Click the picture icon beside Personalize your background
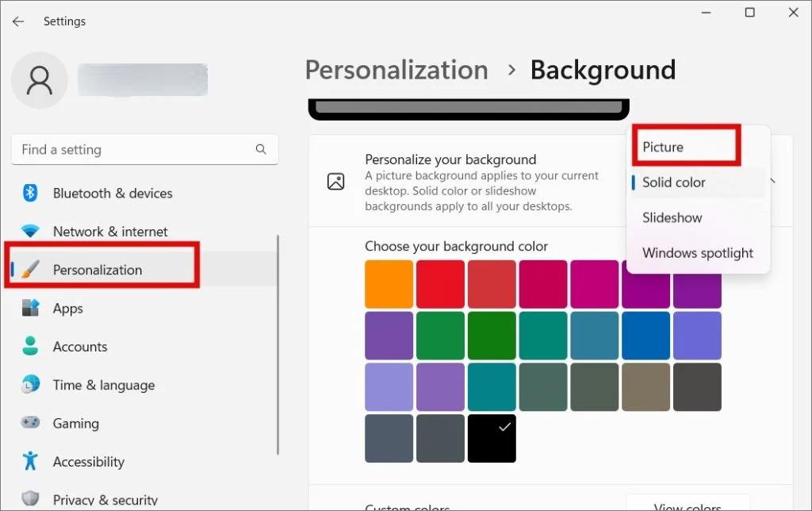 point(335,182)
